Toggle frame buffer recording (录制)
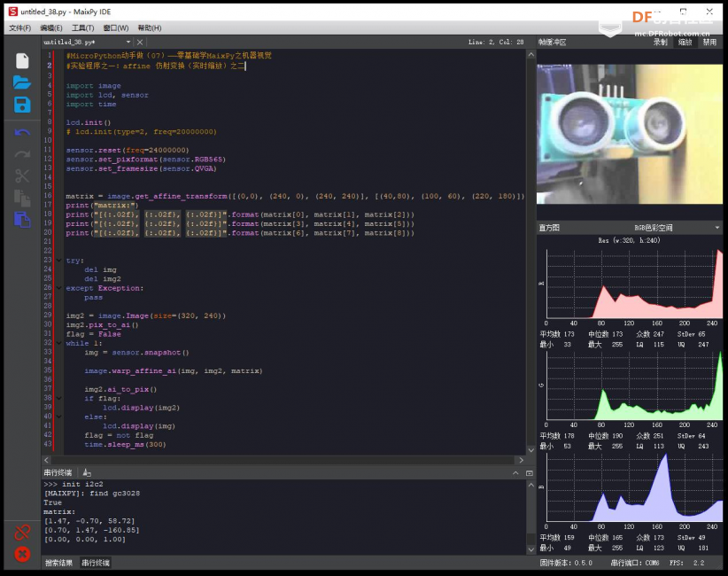 [x=660, y=43]
